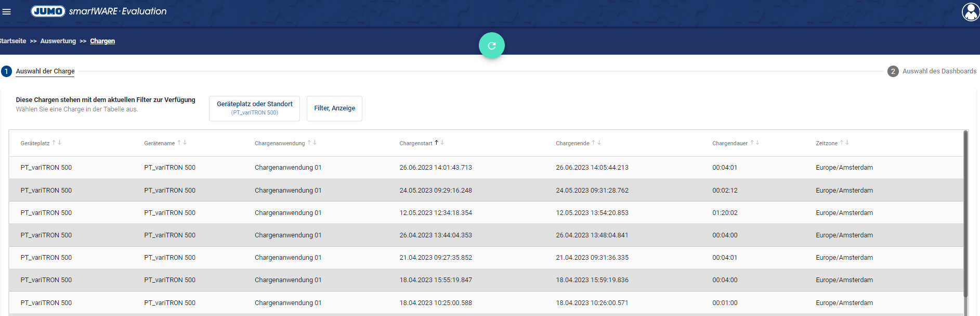The image size is (980, 316).
Task: Click the green refresh button
Action: pyautogui.click(x=491, y=46)
